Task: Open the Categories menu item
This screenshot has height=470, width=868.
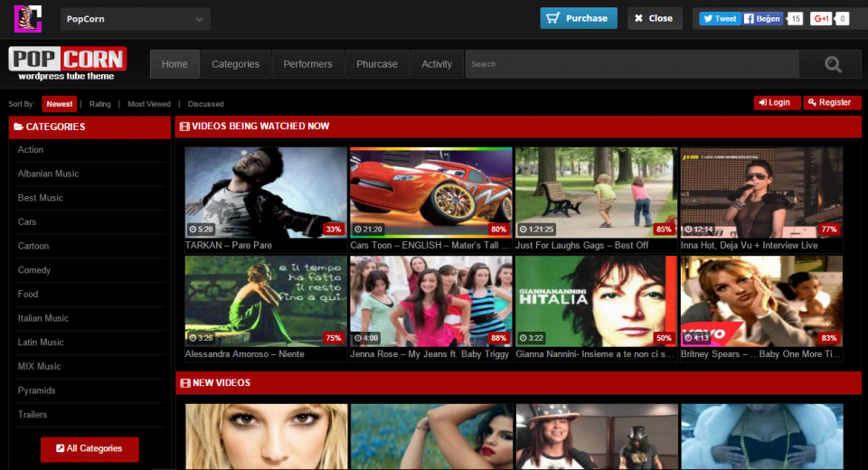Action: pyautogui.click(x=235, y=64)
